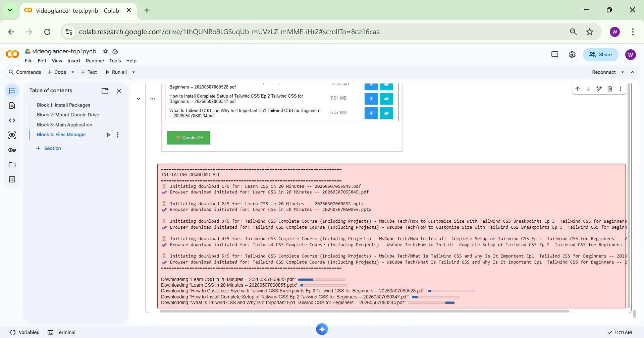Click Run all button
Screen dimensions: 644x338
[116, 72]
